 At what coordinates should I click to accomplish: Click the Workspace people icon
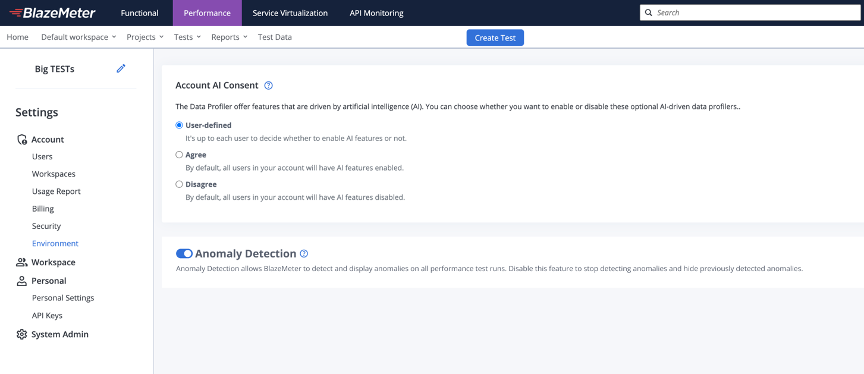(x=22, y=262)
